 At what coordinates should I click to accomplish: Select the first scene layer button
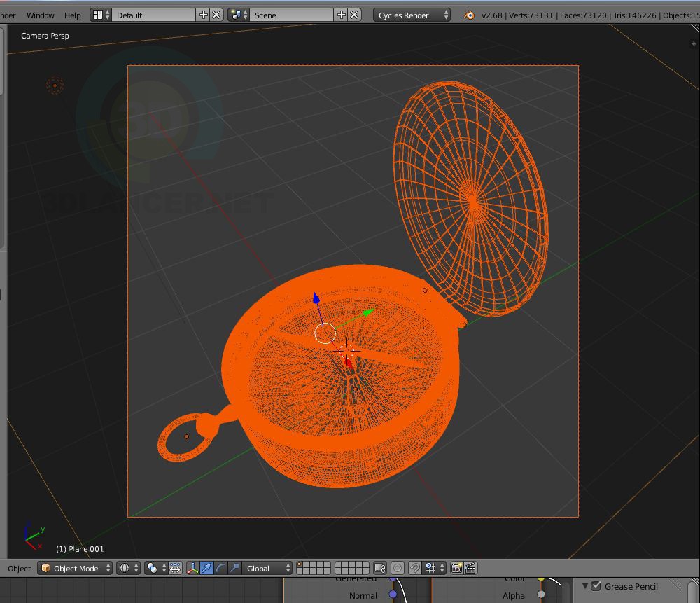pyautogui.click(x=300, y=565)
